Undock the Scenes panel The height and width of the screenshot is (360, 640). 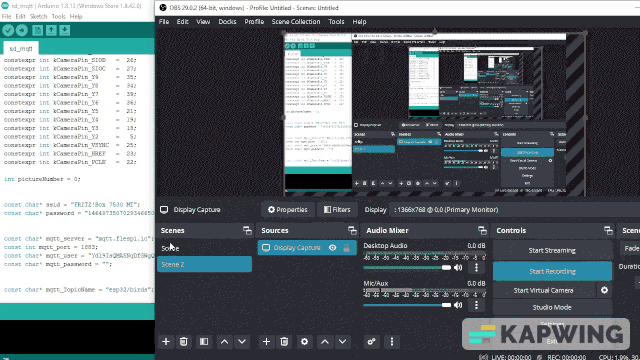click(x=247, y=231)
